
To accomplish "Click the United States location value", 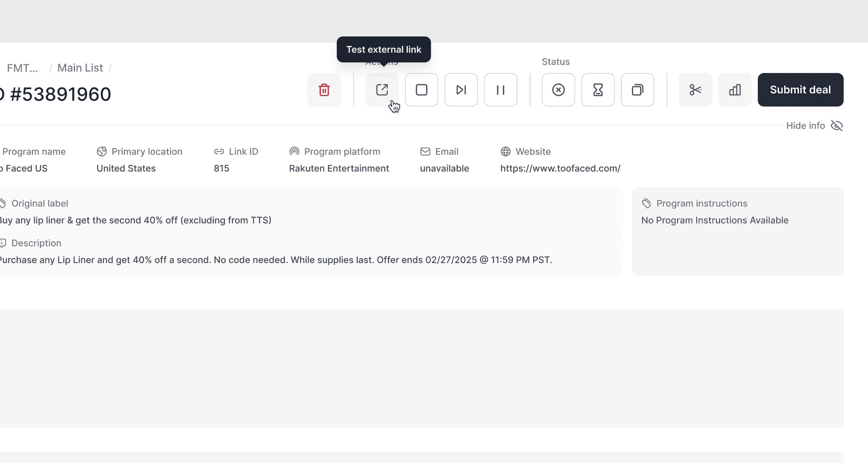I will point(126,168).
